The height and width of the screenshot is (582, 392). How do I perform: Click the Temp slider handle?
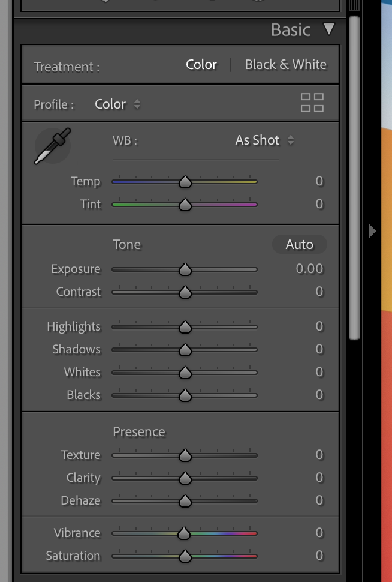(x=185, y=181)
